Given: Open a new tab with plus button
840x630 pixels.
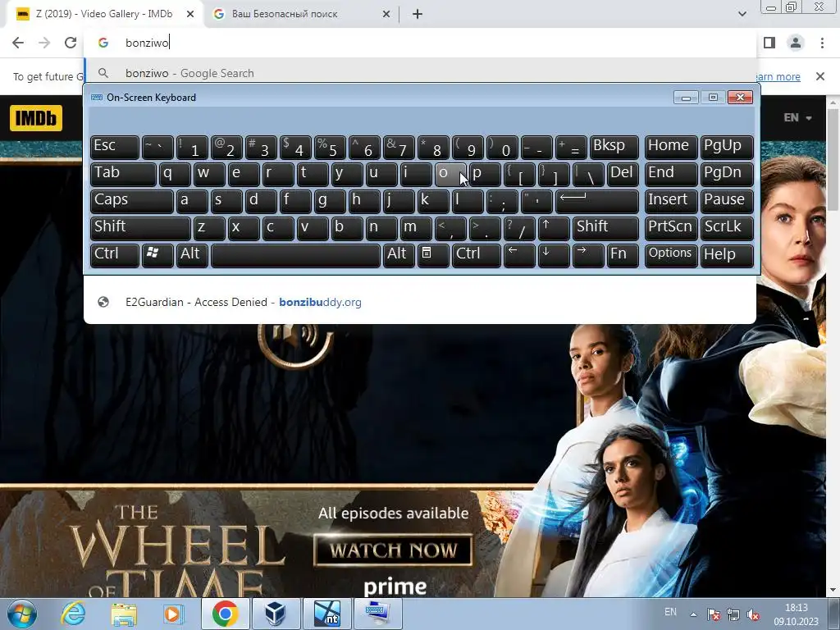Looking at the screenshot, I should [418, 14].
